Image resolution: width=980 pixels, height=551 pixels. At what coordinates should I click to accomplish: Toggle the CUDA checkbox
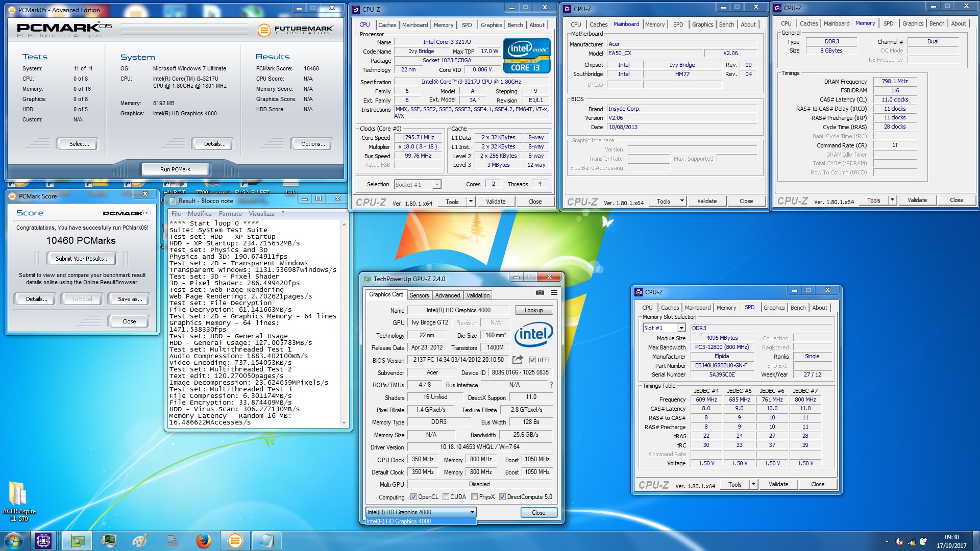pyautogui.click(x=446, y=497)
